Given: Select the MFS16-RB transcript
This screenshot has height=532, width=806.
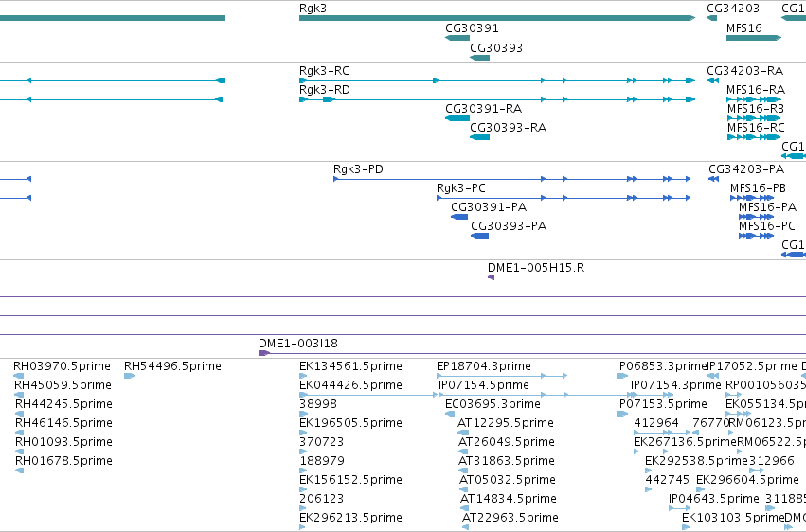Looking at the screenshot, I should [754, 118].
